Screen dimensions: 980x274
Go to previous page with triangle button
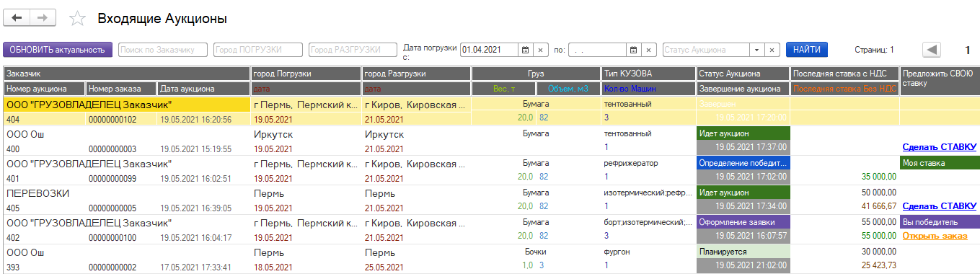[932, 50]
